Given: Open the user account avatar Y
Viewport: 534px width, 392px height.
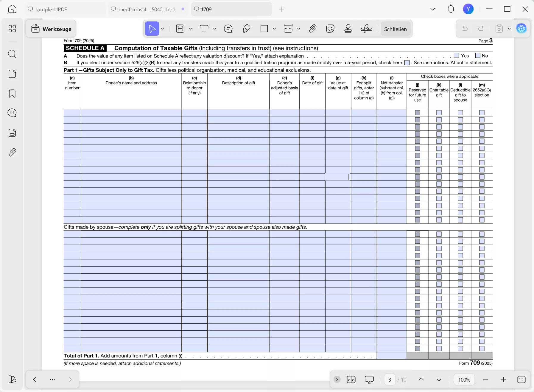Looking at the screenshot, I should (x=468, y=9).
